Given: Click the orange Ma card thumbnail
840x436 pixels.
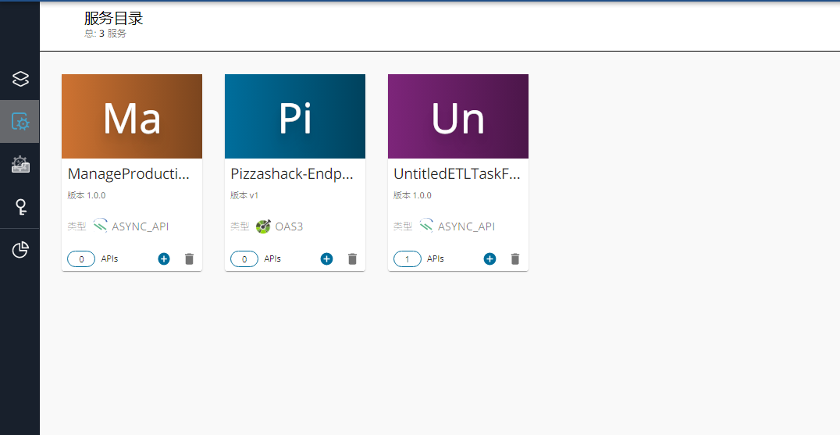Looking at the screenshot, I should click(132, 117).
